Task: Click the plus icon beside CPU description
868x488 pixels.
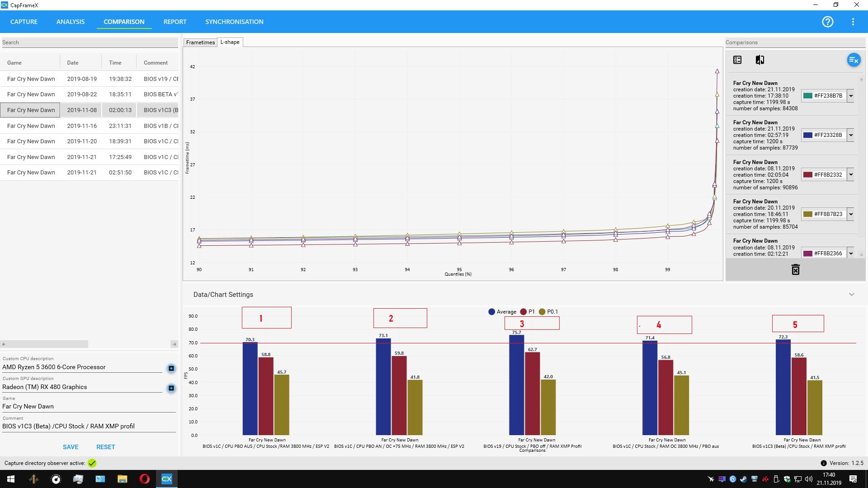Action: [171, 368]
